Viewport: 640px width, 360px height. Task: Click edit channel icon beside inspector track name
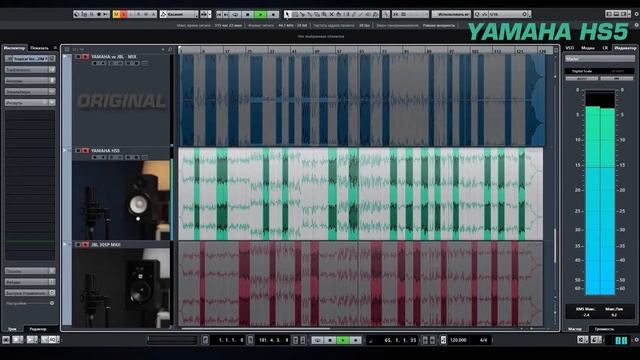(x=52, y=59)
